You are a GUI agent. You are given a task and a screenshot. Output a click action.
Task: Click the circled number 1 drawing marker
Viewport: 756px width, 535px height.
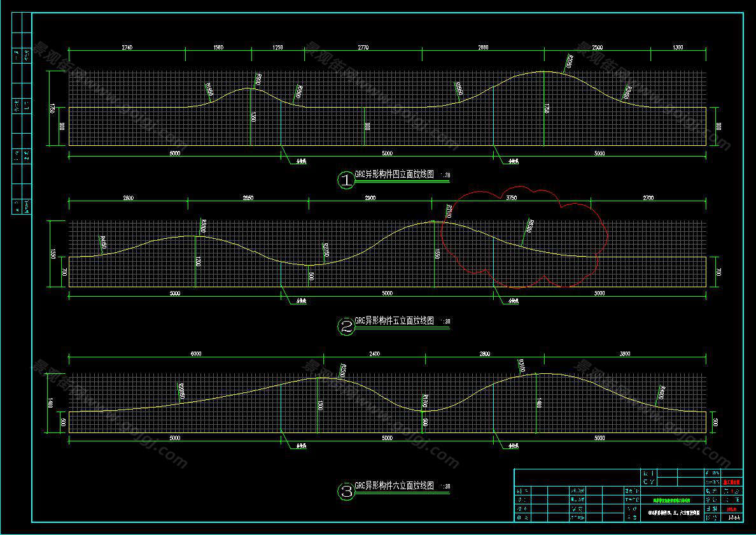tap(346, 180)
